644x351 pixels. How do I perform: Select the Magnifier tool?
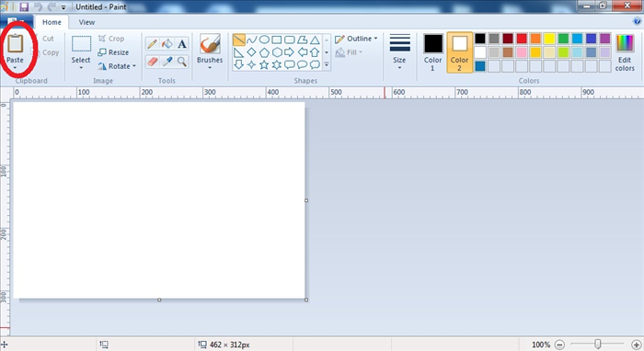click(181, 62)
